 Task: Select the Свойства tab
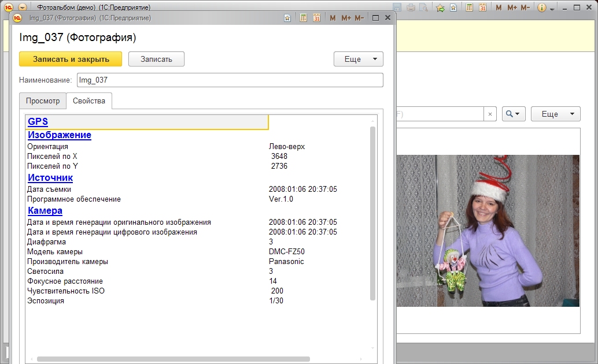89,101
